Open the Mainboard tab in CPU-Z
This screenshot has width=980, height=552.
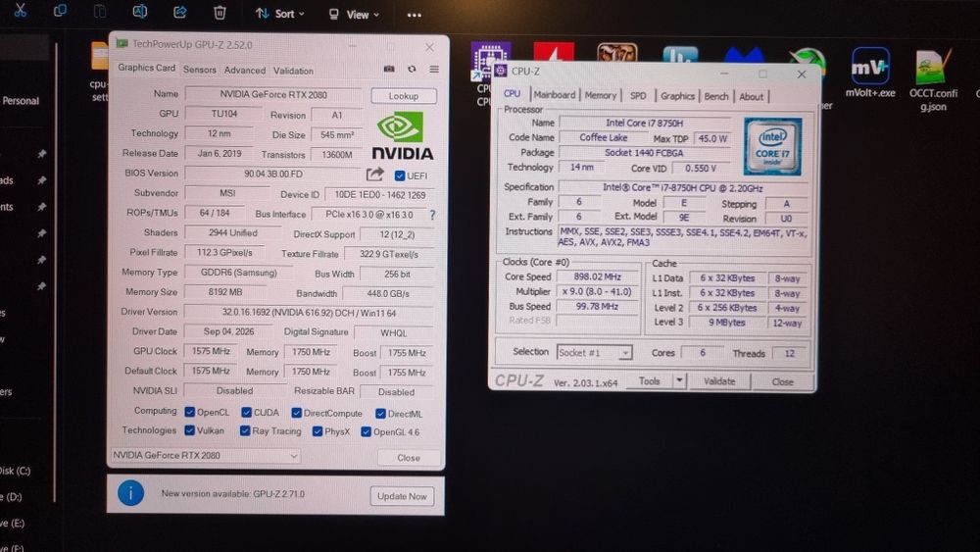point(554,94)
